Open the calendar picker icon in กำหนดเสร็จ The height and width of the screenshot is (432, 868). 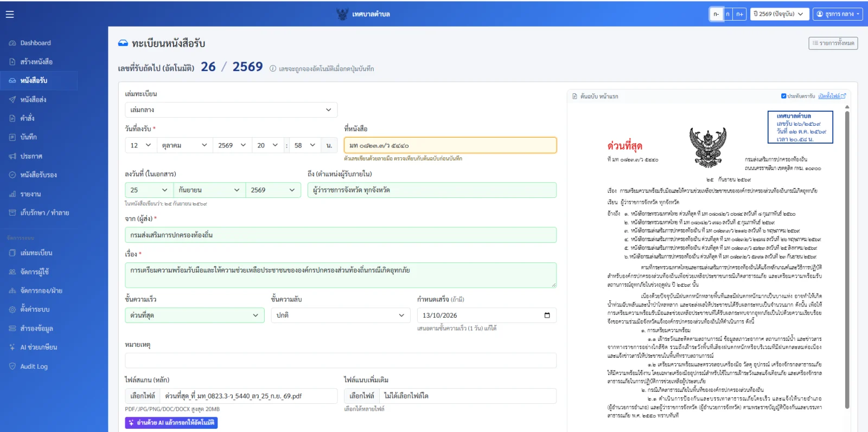(x=547, y=315)
